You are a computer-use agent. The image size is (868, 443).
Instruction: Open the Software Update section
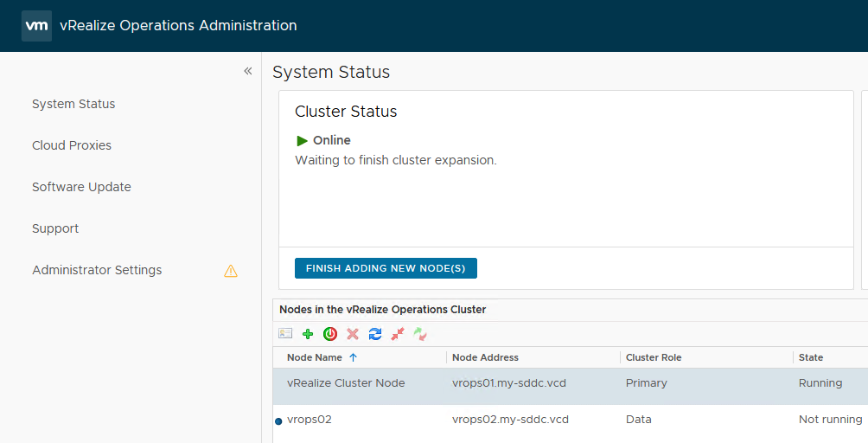pyautogui.click(x=81, y=187)
